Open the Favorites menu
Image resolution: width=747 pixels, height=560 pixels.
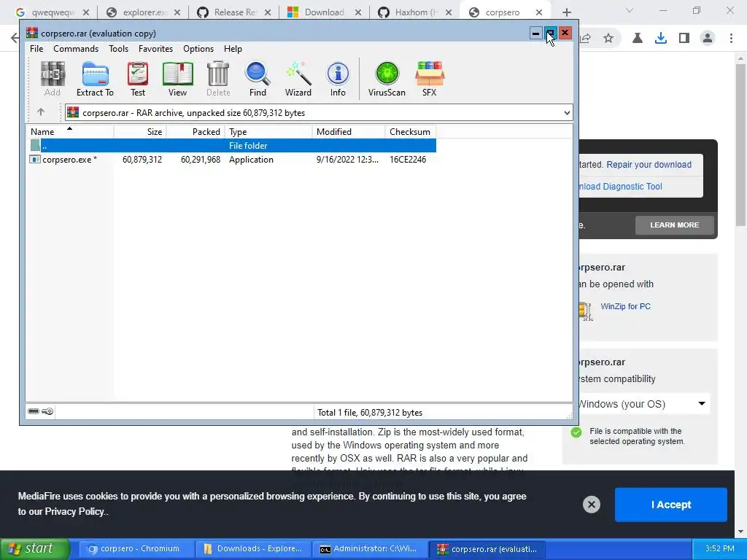155,49
